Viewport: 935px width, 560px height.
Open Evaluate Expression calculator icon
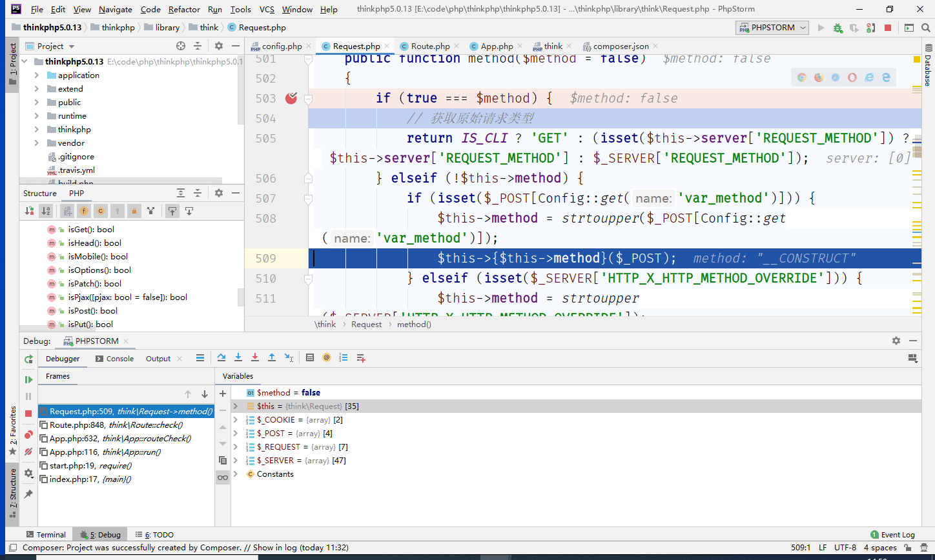[x=310, y=357]
